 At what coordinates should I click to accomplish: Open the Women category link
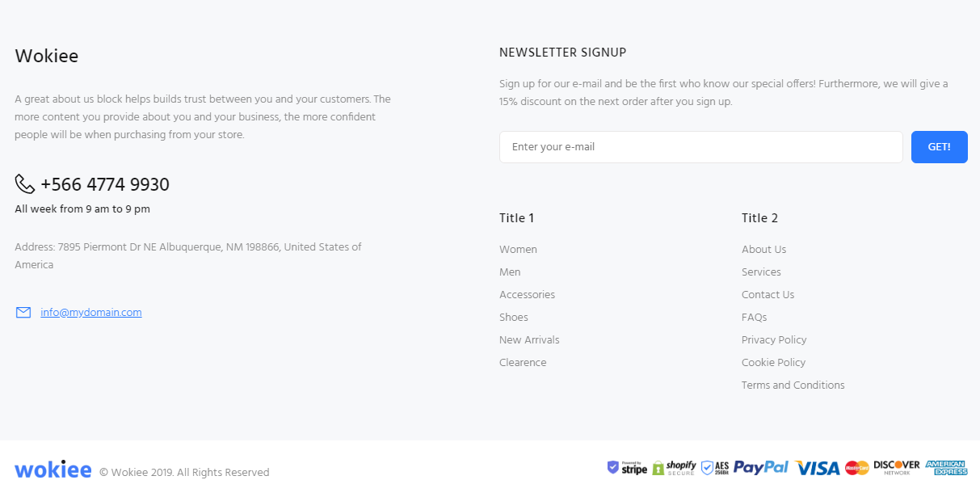[518, 250]
